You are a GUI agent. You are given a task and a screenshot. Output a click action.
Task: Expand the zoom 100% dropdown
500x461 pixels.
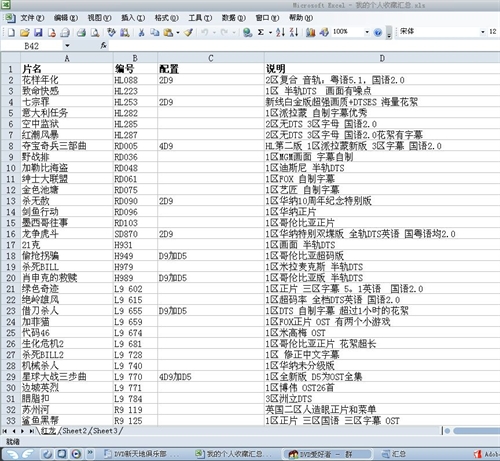(367, 32)
